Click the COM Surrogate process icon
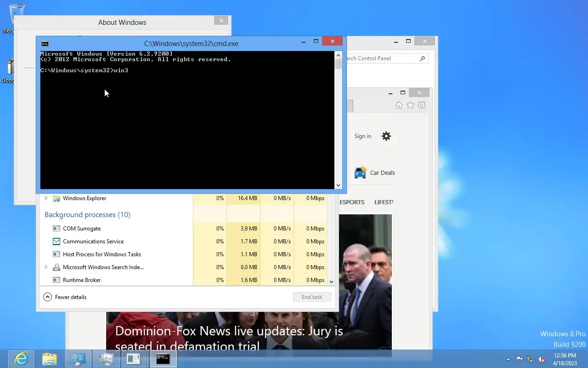 [x=57, y=229]
